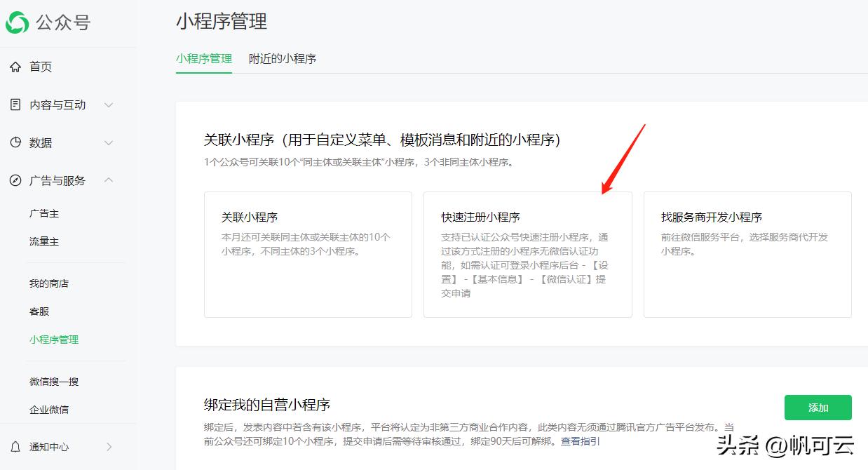Expand the 通知中心 arrow

click(109, 446)
